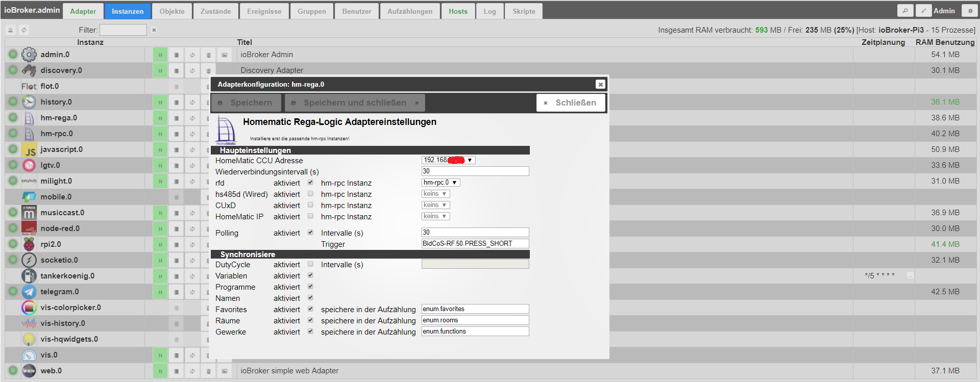Toggle Programme synchronisation checkbox
Screen dimensions: 980x382
click(310, 286)
